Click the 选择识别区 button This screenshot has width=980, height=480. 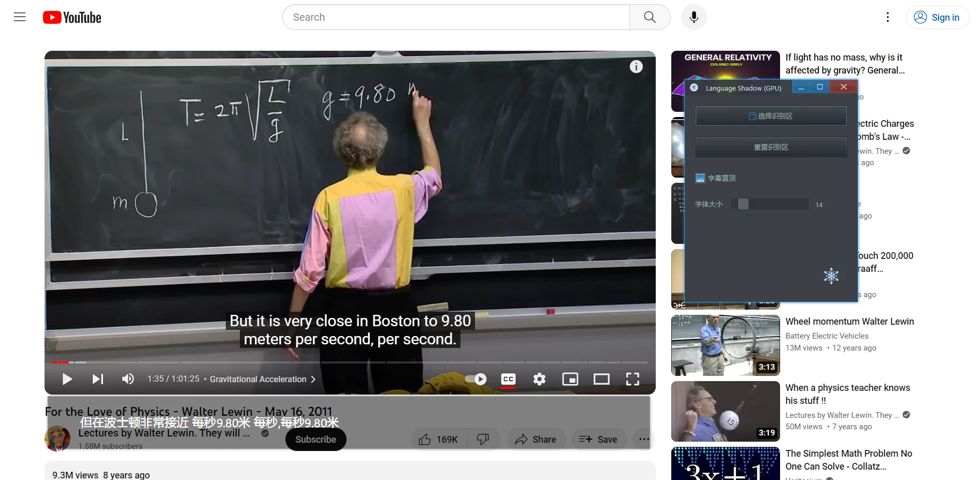tap(771, 116)
